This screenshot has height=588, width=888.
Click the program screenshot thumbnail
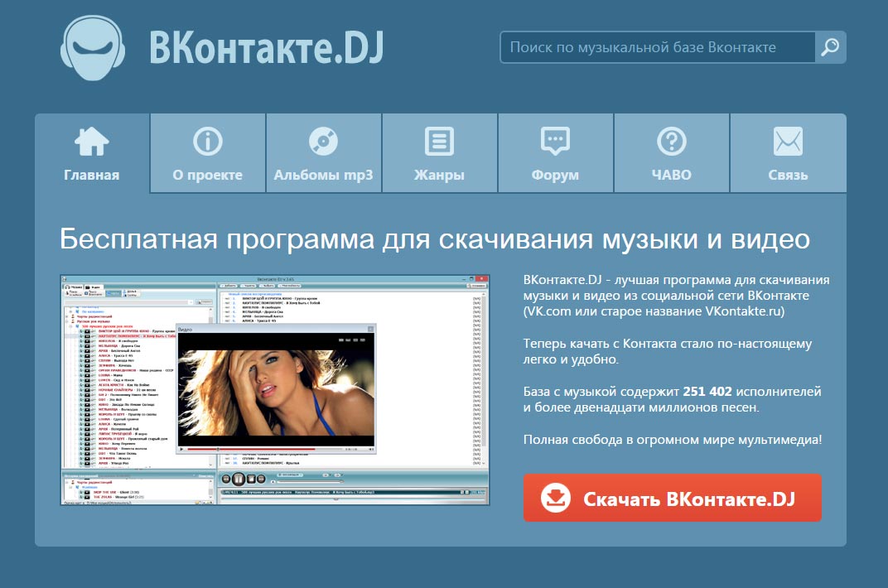(x=275, y=390)
